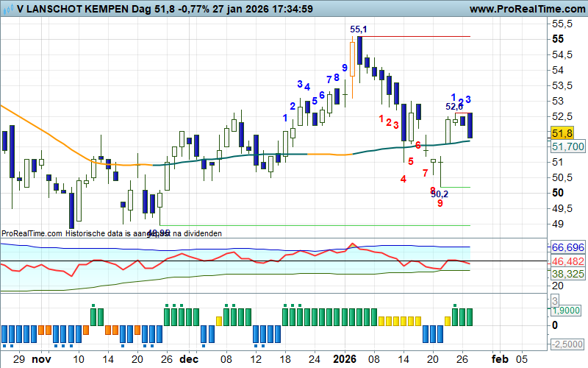Select the 55,1 high price label

point(359,29)
